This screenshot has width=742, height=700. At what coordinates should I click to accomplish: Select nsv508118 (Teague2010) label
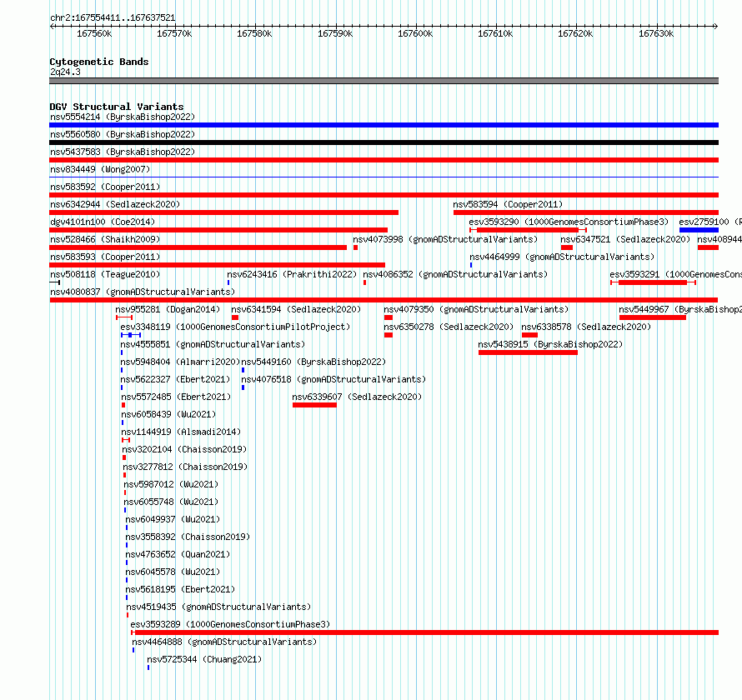[x=105, y=274]
